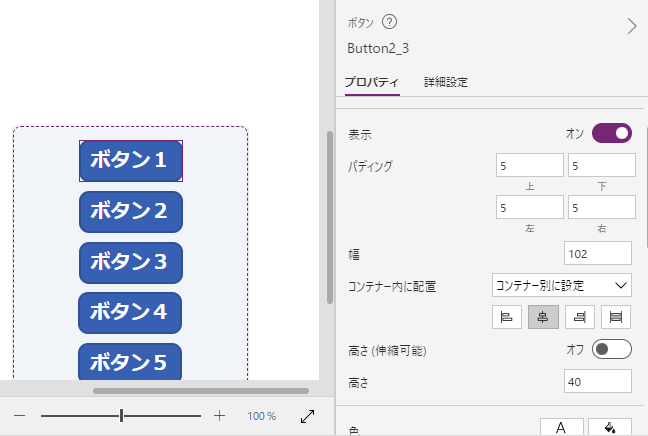Select the ボタン2 button on canvas
Viewport: 648px width, 436px height.
(x=131, y=212)
